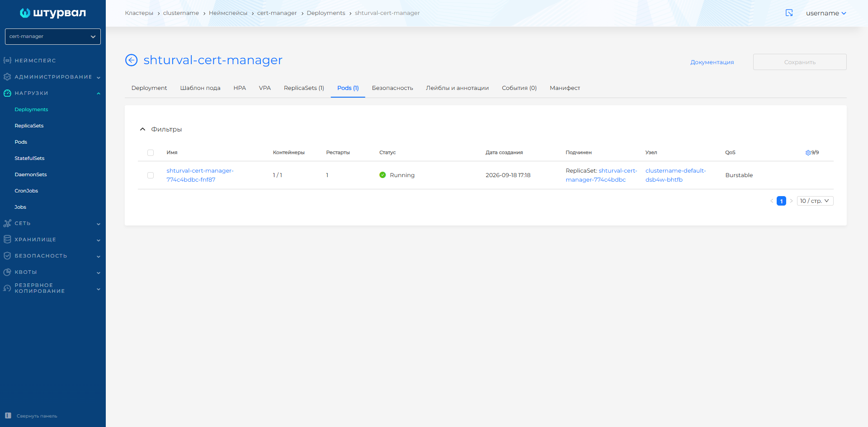Click the Администрирование gear icon
The width and height of the screenshot is (868, 427).
[7, 77]
